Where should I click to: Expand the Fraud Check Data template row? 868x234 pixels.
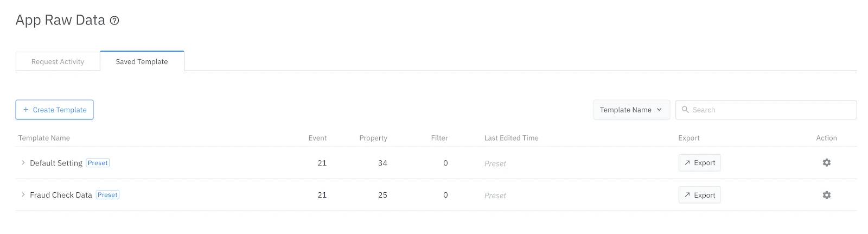point(23,195)
